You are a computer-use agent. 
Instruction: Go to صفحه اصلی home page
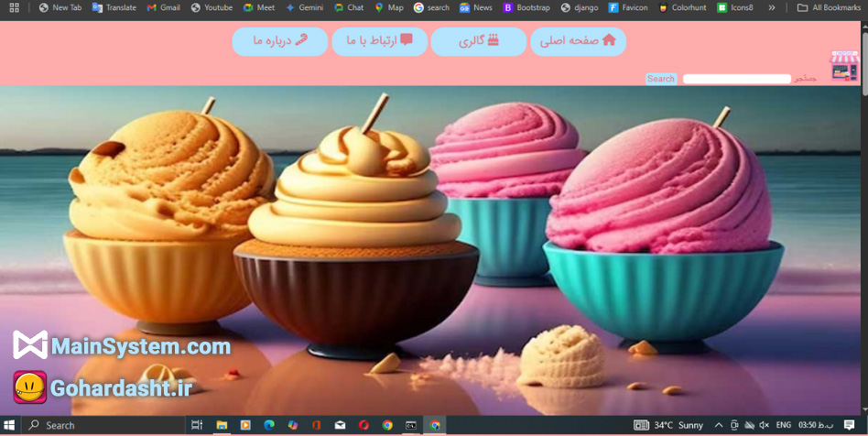coord(578,41)
